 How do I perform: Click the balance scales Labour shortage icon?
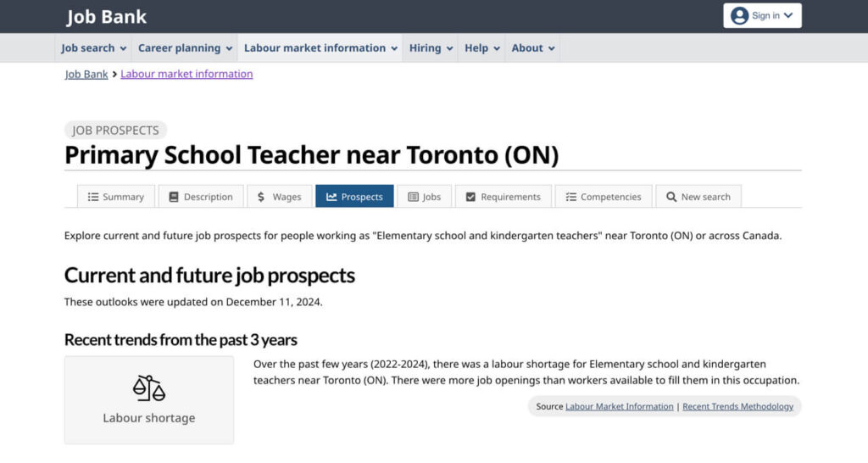(x=149, y=388)
